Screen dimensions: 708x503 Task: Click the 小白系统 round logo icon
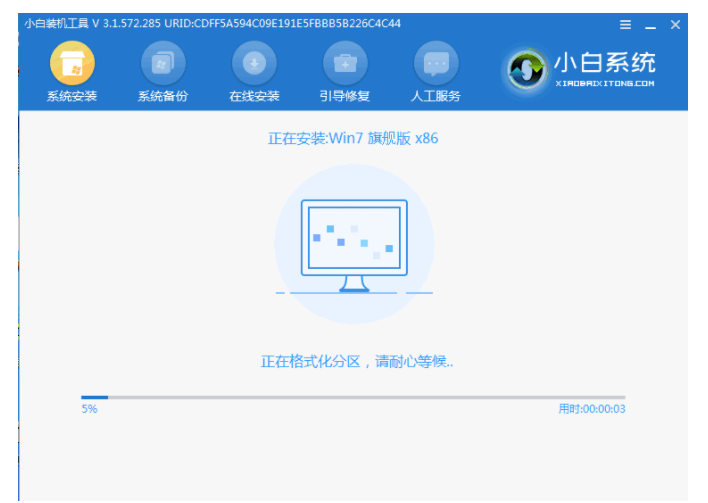coord(525,68)
